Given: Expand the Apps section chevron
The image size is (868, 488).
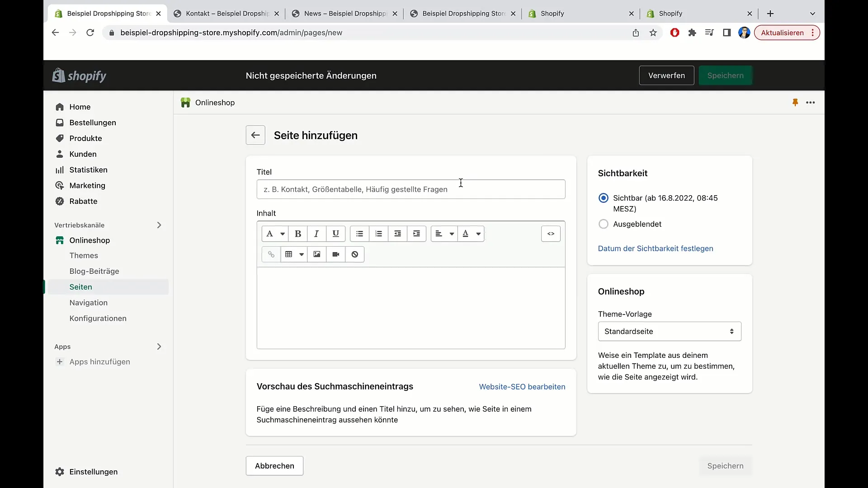Looking at the screenshot, I should (x=159, y=347).
